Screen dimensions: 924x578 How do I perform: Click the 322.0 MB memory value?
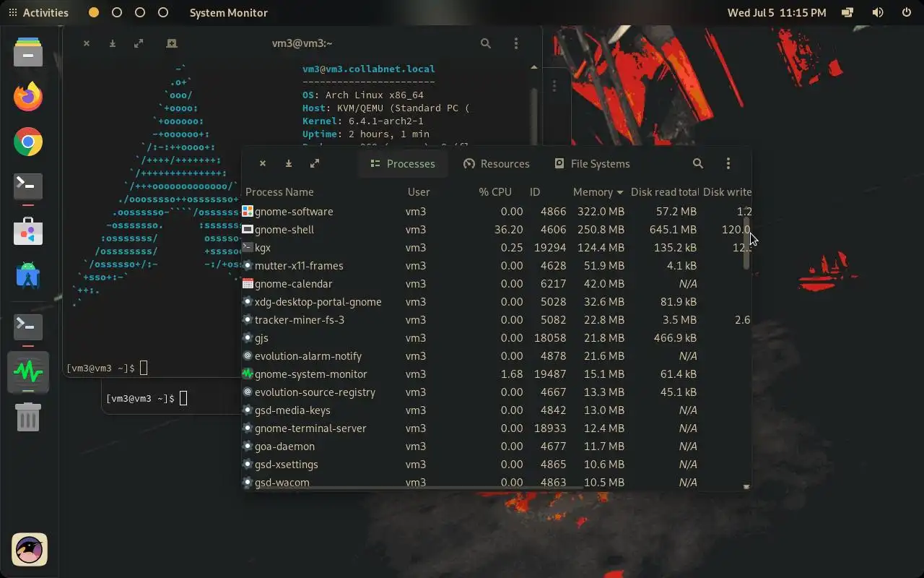601,211
